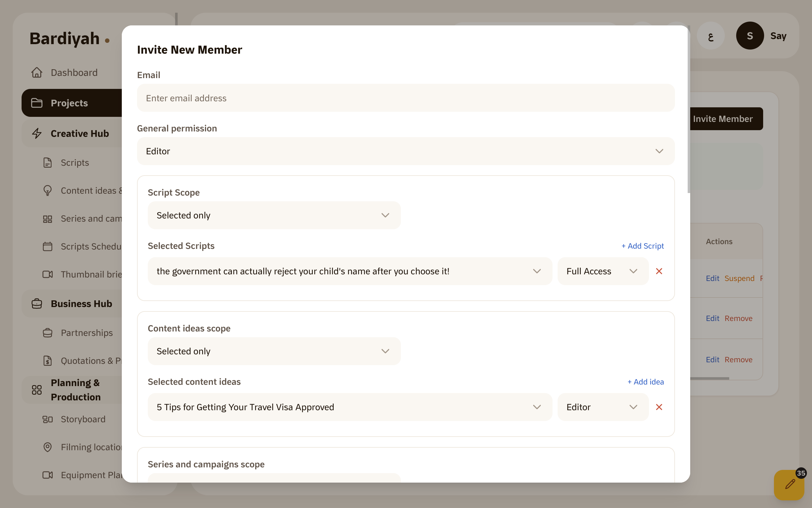Click the Thumbnail brief camera icon
Viewport: 812px width, 508px height.
pyautogui.click(x=48, y=275)
